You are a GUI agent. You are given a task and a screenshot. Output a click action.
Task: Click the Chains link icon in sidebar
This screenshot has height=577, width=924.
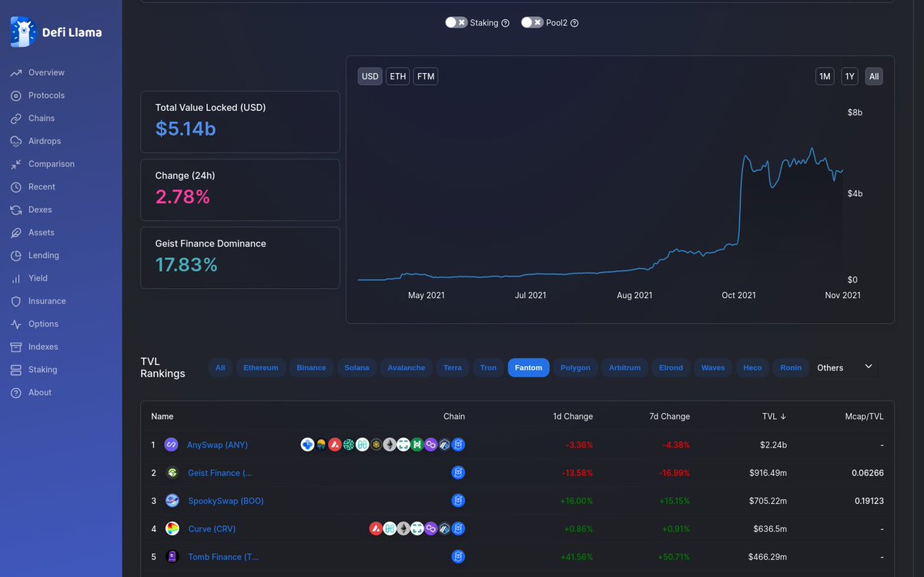(x=15, y=119)
